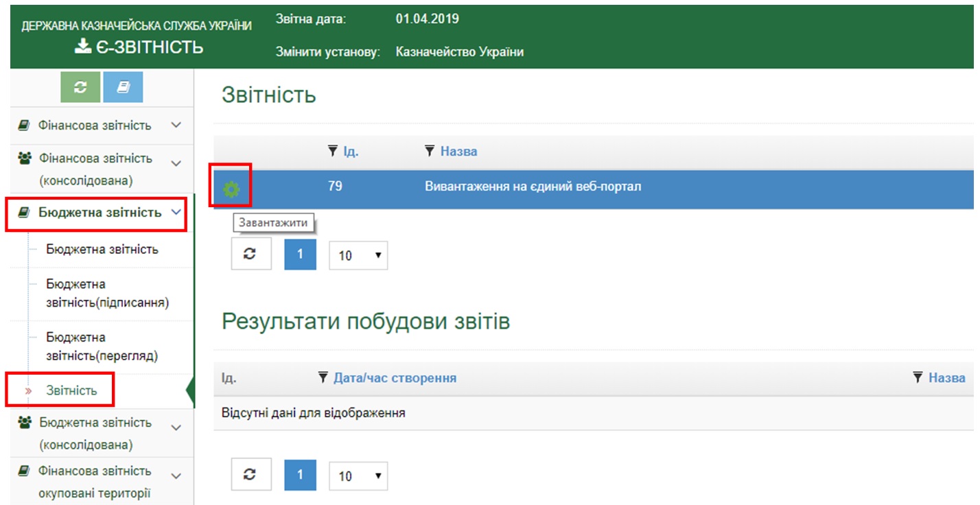Click the blue book icon button
The width and height of the screenshot is (980, 505).
click(123, 87)
